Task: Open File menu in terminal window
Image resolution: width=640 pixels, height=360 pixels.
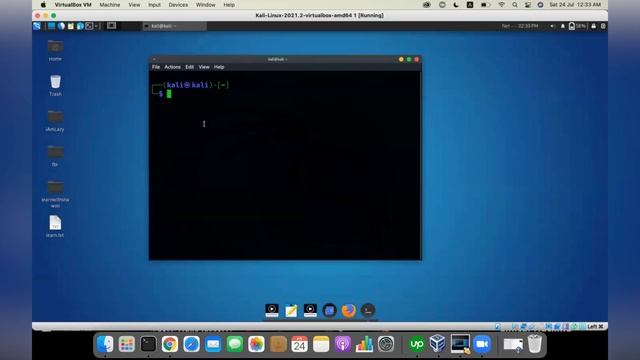Action: [x=156, y=67]
